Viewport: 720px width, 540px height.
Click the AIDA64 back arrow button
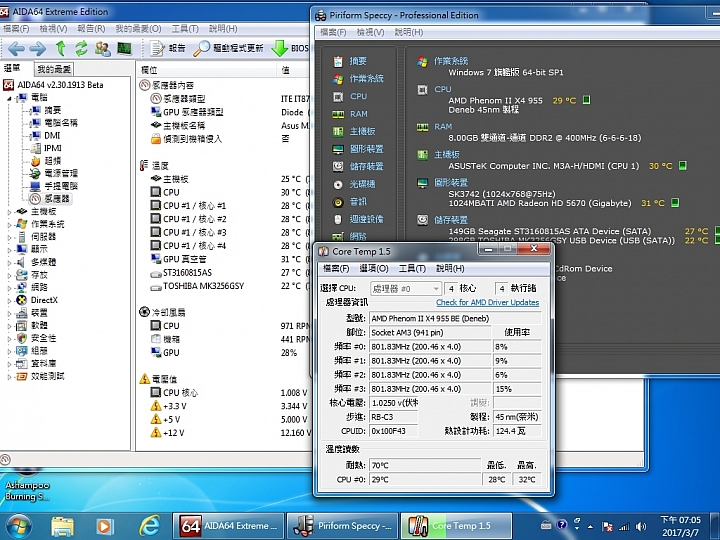16,48
